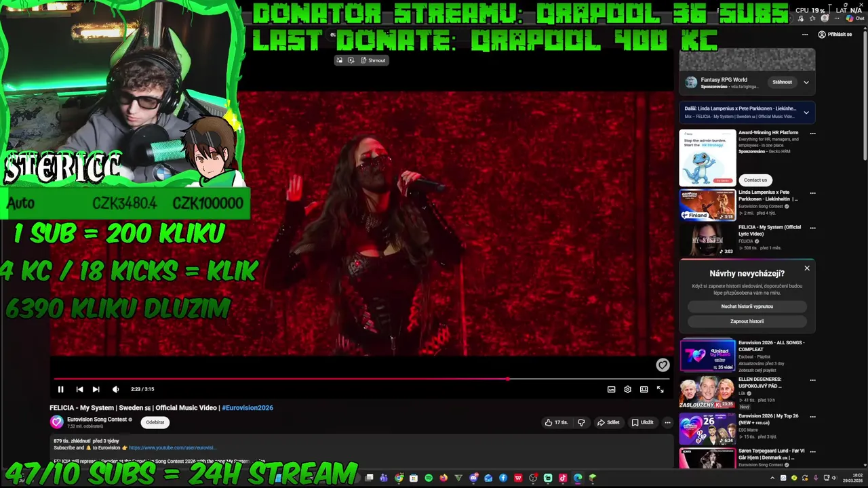Open FELICIA My System lyric video thumbnail
The image size is (868, 488).
(x=707, y=240)
